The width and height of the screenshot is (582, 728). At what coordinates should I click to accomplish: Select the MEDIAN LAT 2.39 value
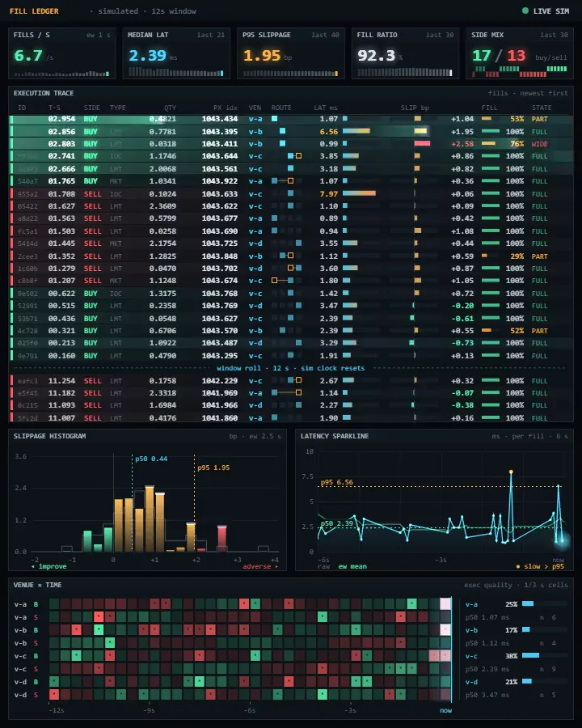coord(147,56)
